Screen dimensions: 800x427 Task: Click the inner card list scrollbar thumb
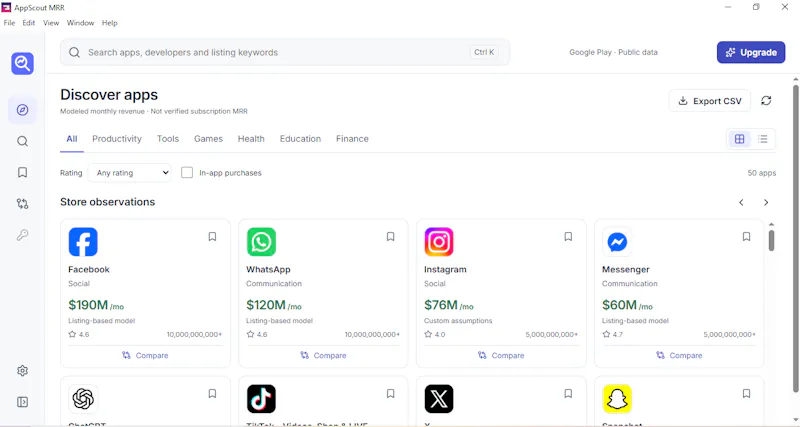771,240
